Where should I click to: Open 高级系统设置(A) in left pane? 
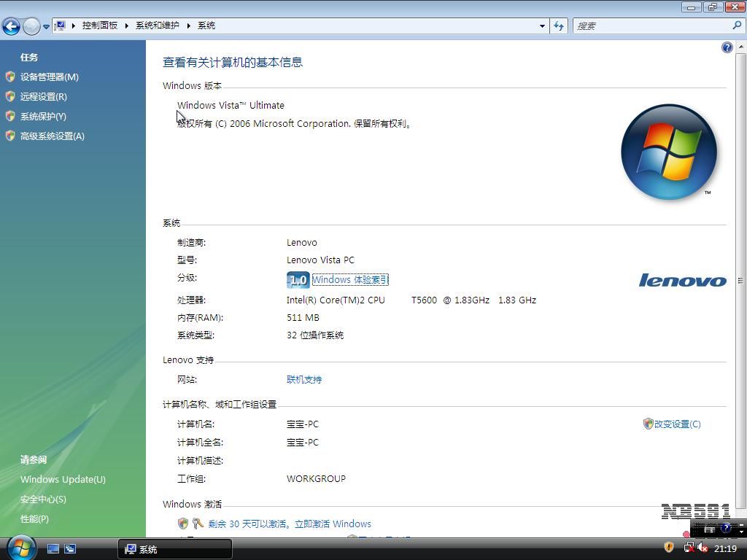pos(52,136)
